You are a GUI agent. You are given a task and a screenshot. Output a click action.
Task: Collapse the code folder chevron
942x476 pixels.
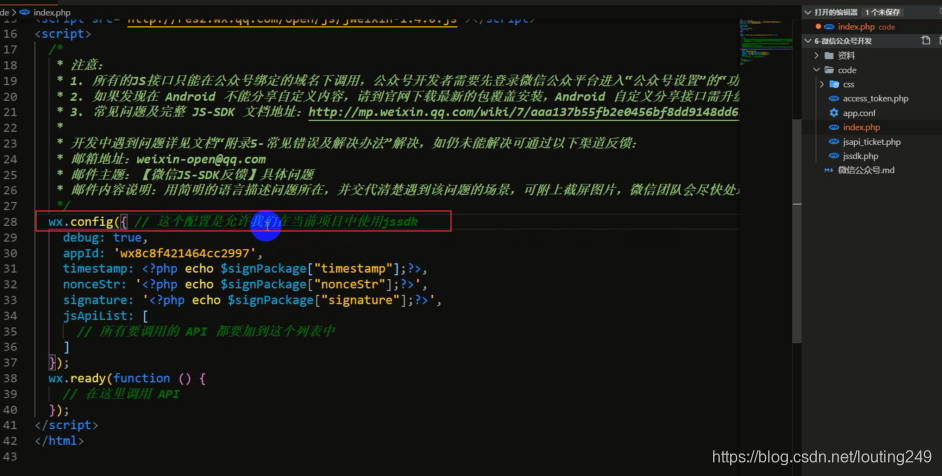816,70
